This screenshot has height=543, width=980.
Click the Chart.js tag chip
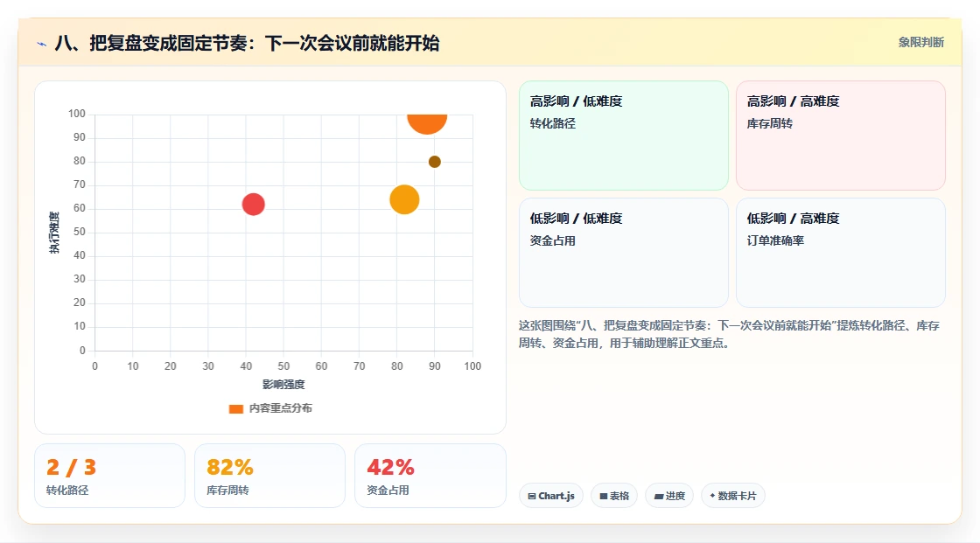point(551,496)
